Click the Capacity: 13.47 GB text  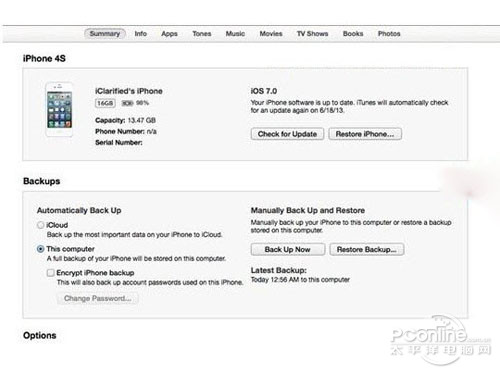(x=125, y=120)
